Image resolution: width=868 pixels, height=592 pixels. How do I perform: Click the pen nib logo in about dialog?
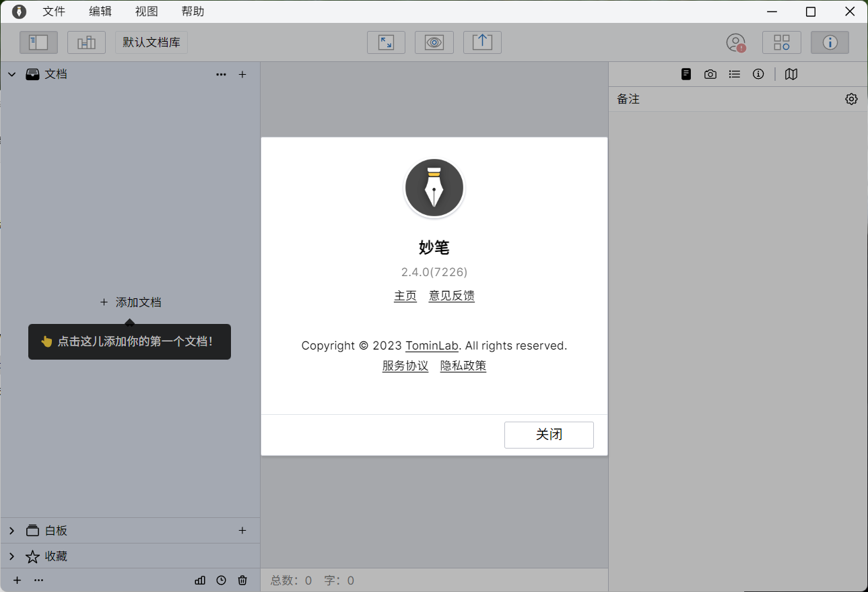coord(434,189)
